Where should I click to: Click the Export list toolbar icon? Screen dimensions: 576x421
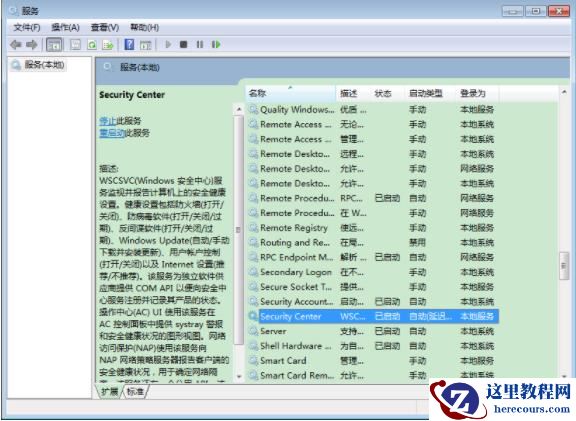(108, 45)
